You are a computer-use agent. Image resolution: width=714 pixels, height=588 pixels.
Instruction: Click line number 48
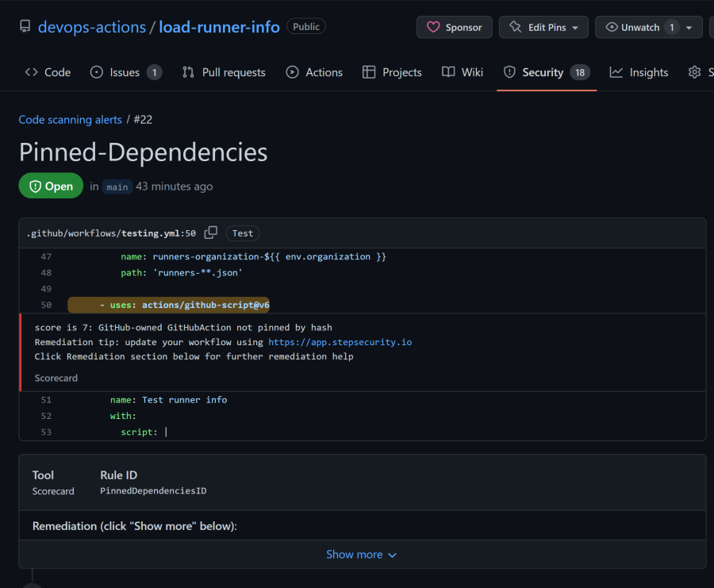(x=46, y=272)
